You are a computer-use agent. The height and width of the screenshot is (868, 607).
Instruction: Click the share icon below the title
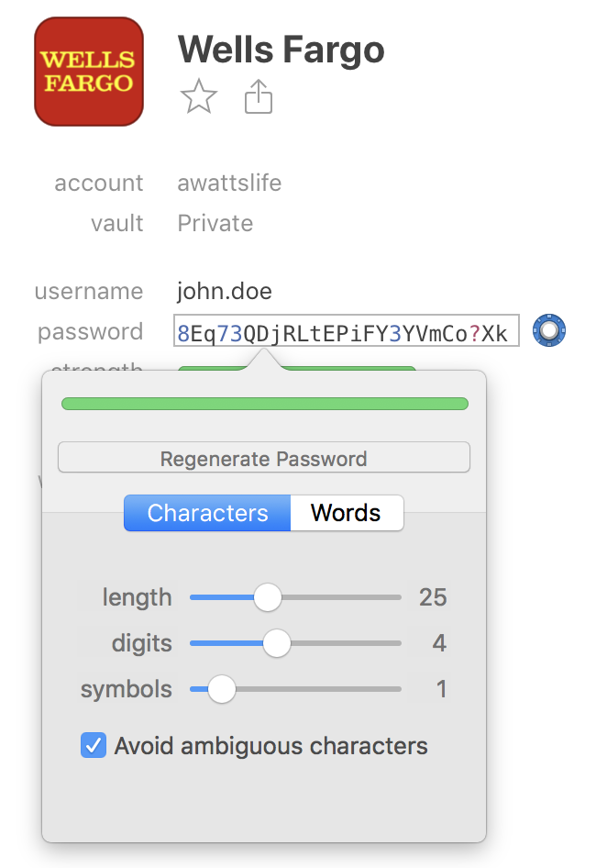click(259, 96)
